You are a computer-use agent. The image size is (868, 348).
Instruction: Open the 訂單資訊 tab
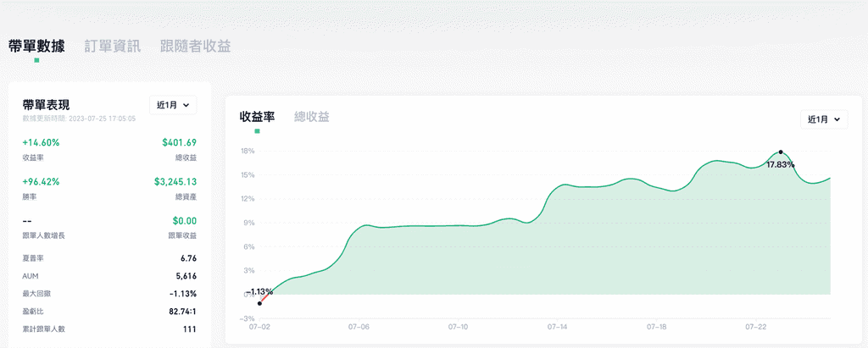click(x=112, y=46)
